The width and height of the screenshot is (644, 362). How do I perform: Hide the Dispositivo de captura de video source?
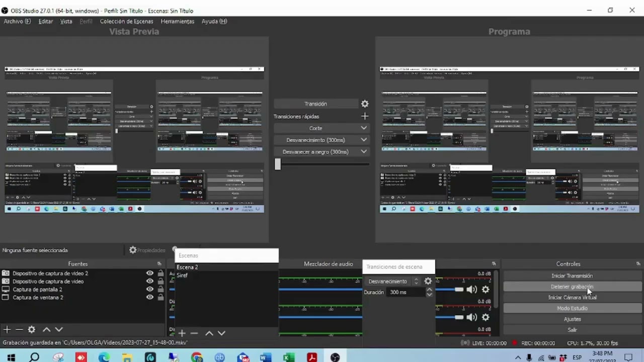tap(149, 281)
